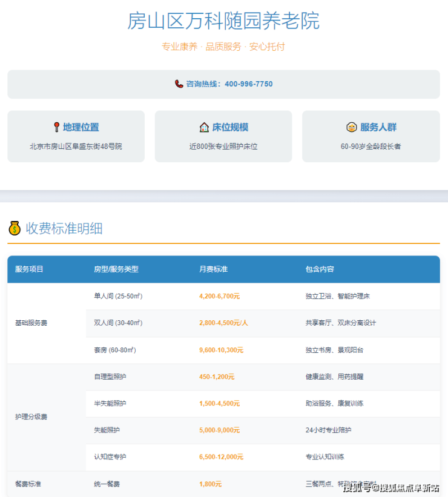Click the cell 独立卫浴、智能护理床

click(338, 296)
